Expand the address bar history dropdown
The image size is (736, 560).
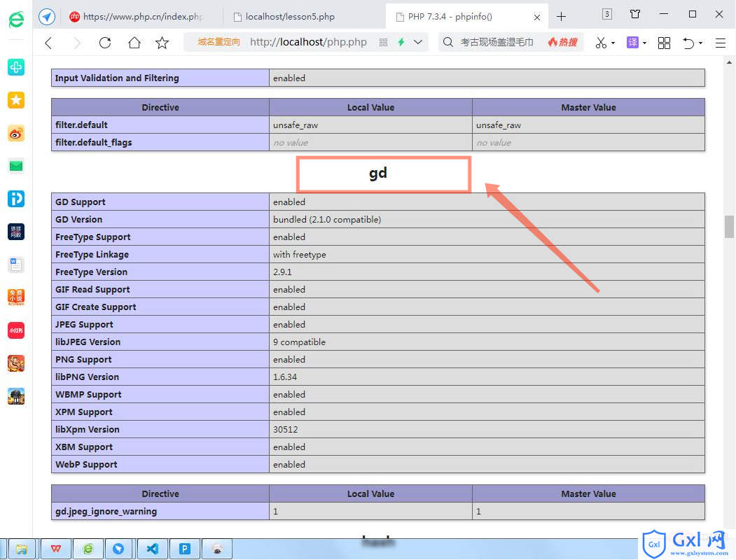tap(418, 42)
